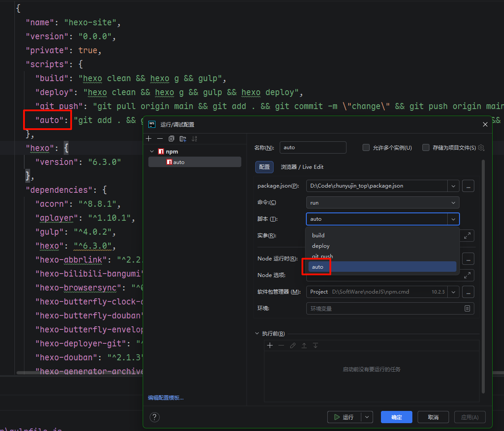Select the build script from the list
504x431 pixels.
click(x=318, y=235)
